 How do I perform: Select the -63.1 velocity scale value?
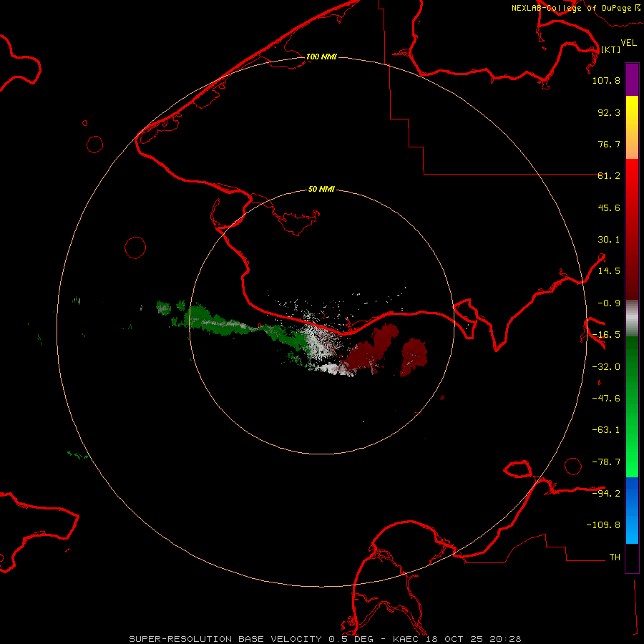(606, 430)
